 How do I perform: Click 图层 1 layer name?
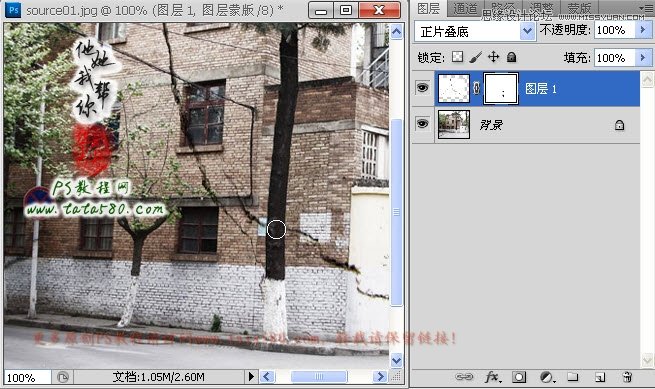click(541, 89)
